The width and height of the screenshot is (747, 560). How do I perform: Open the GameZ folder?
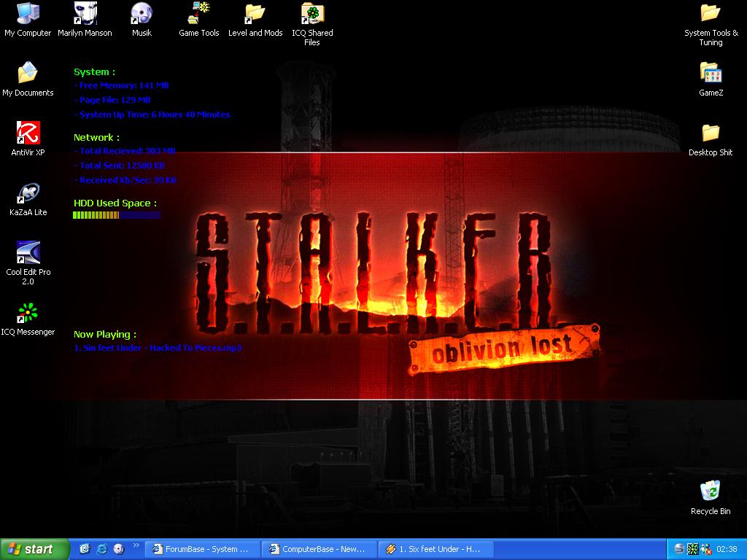point(711,79)
